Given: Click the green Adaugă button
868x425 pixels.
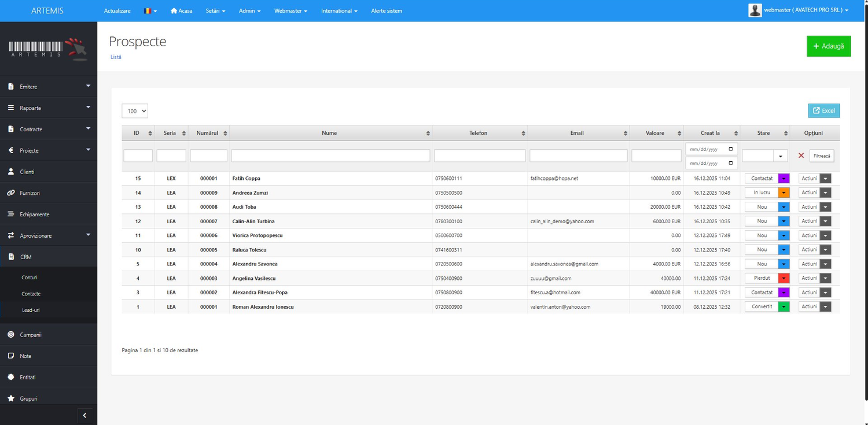Looking at the screenshot, I should point(829,46).
